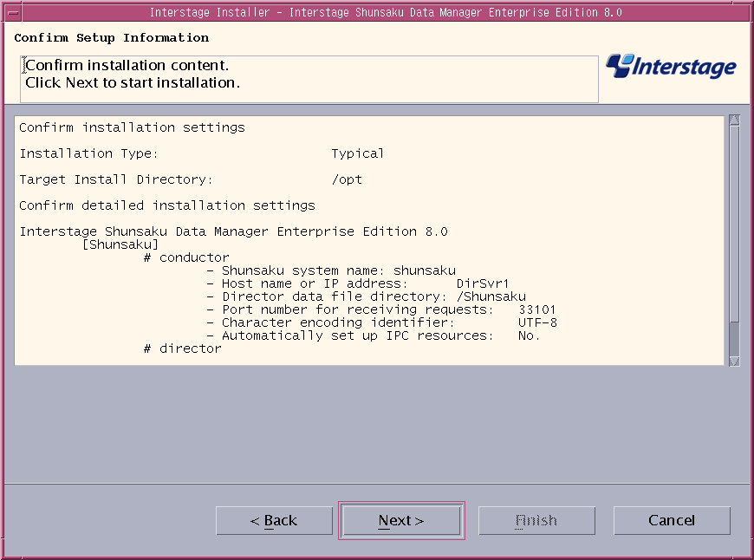Click 'Confirm detailed installation settings' heading
This screenshot has width=754, height=560.
[167, 205]
